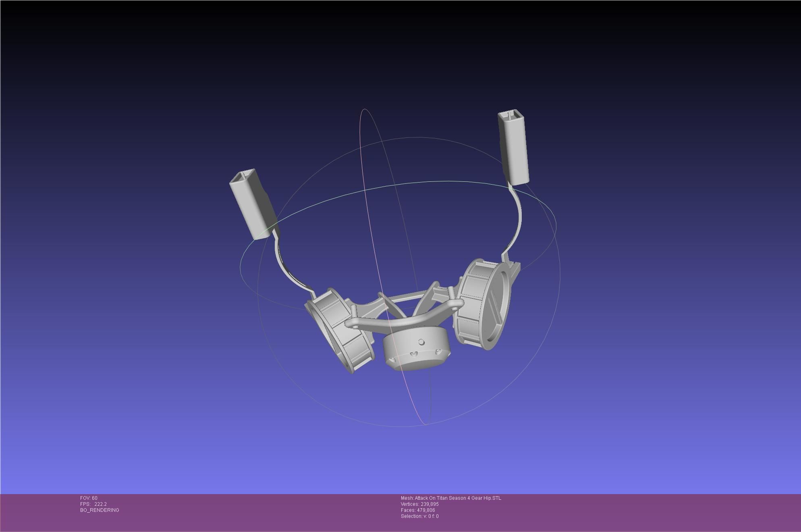Click the Selection: v: 0 f: 0 entry
801x532 pixels.
click(419, 516)
